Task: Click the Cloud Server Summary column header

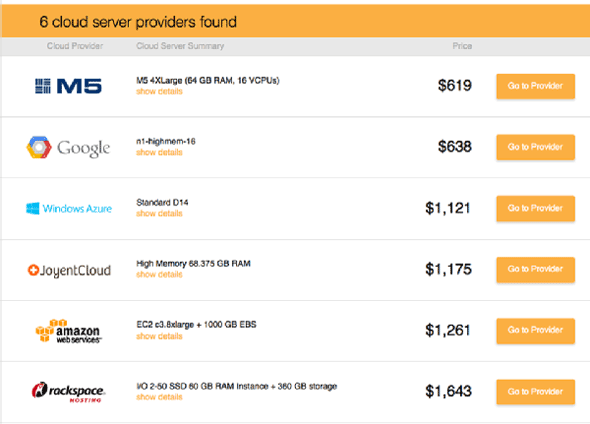Action: pyautogui.click(x=180, y=46)
